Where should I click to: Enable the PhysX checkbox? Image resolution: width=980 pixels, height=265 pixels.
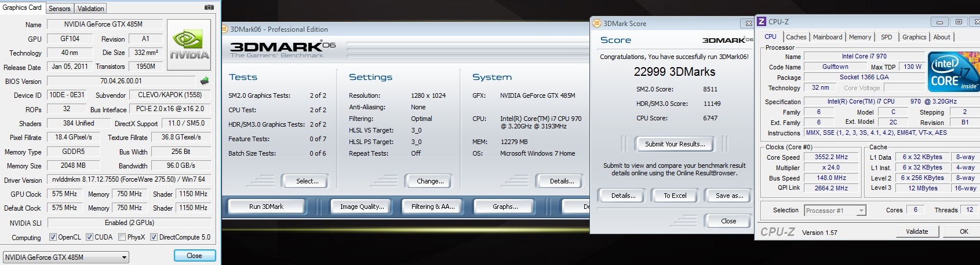coord(122,237)
